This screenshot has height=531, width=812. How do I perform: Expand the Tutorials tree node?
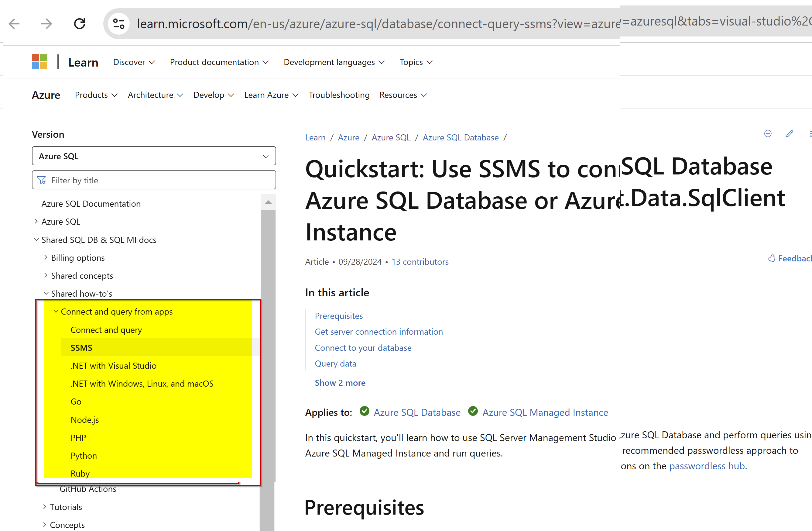tap(45, 507)
